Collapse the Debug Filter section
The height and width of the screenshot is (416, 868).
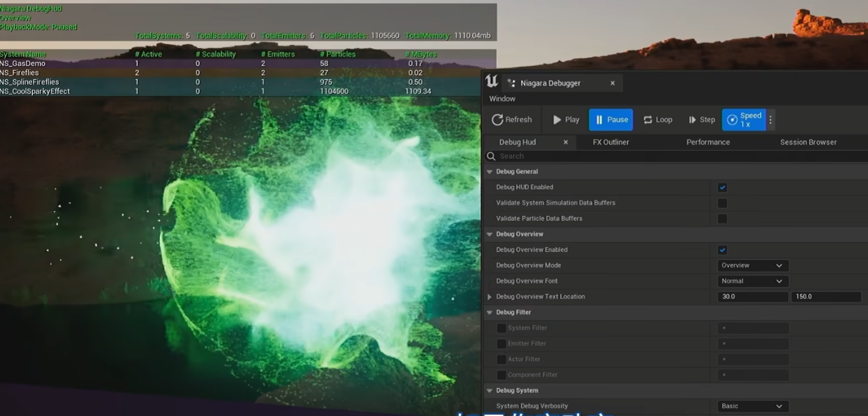point(490,312)
